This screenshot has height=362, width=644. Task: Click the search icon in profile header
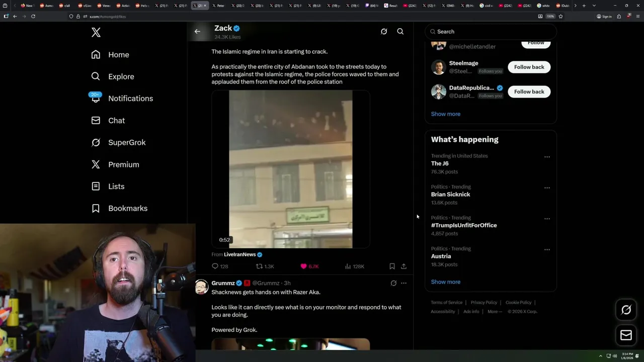pos(400,32)
